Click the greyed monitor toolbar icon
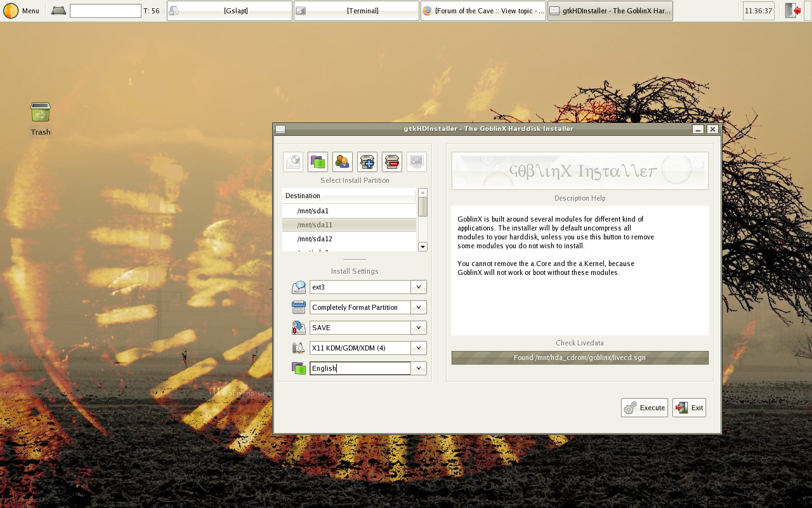812x508 pixels. (417, 162)
